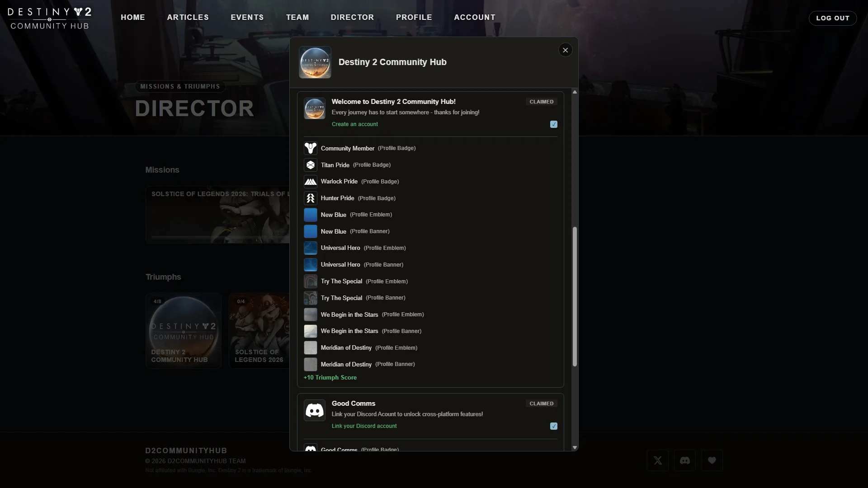
Task: Click the Warlock Pride badge icon
Action: pyautogui.click(x=311, y=182)
